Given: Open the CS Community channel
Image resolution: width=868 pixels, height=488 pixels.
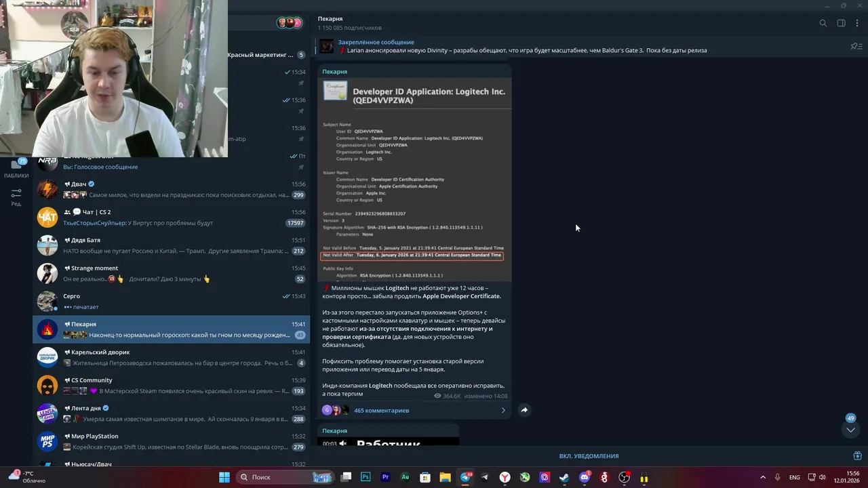Looking at the screenshot, I should click(172, 386).
